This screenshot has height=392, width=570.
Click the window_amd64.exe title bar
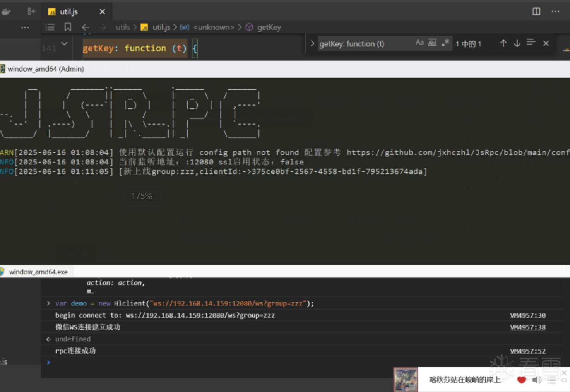(285, 272)
